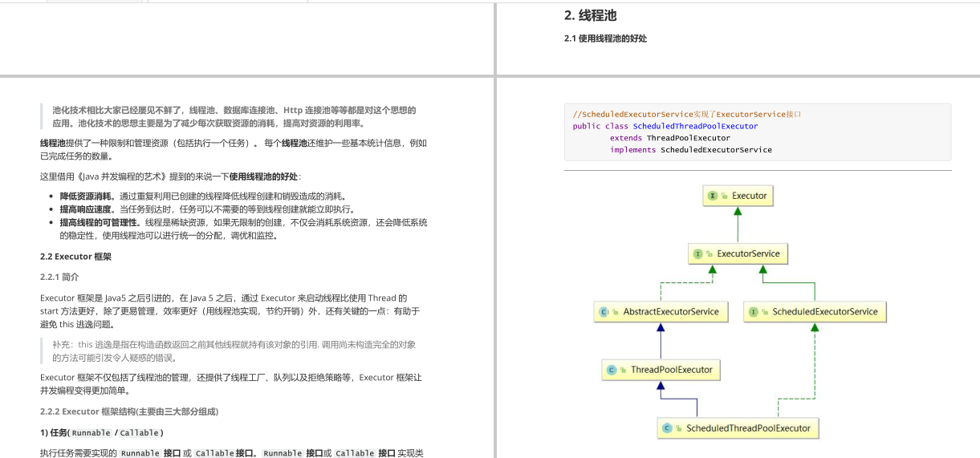Select the subheading "2.1 使用线程池的好处"
Image resolution: width=980 pixels, height=458 pixels.
(605, 39)
